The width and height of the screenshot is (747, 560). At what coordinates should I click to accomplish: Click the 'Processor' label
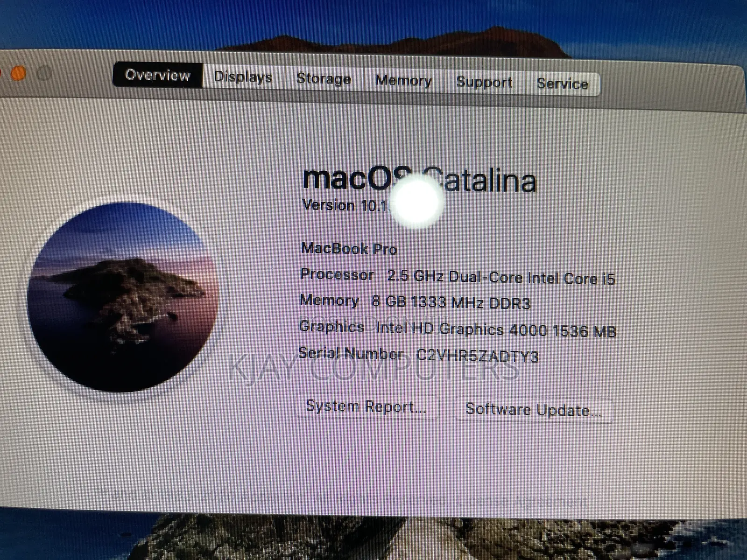[x=337, y=274]
